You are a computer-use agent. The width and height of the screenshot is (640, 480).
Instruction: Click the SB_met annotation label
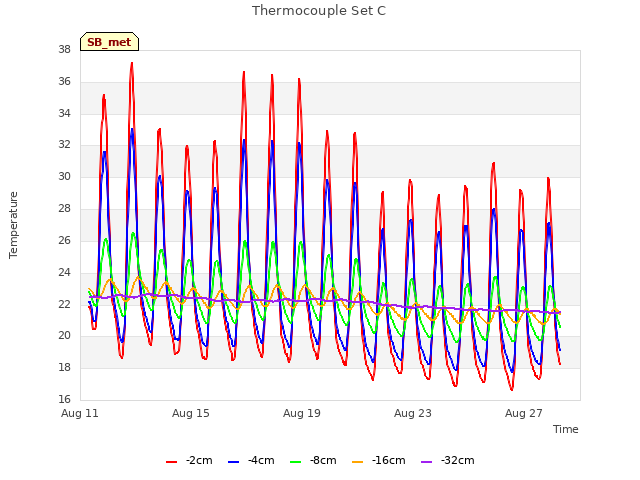[109, 42]
